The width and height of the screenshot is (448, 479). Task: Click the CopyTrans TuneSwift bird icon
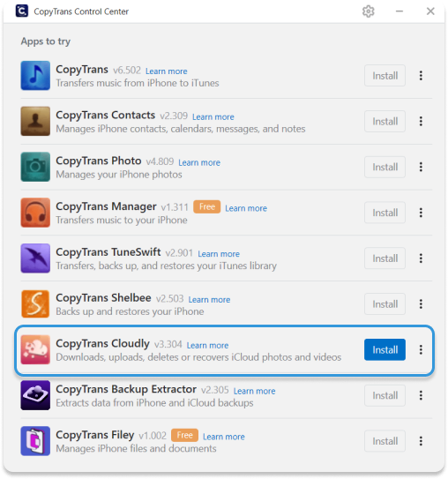[x=35, y=258]
